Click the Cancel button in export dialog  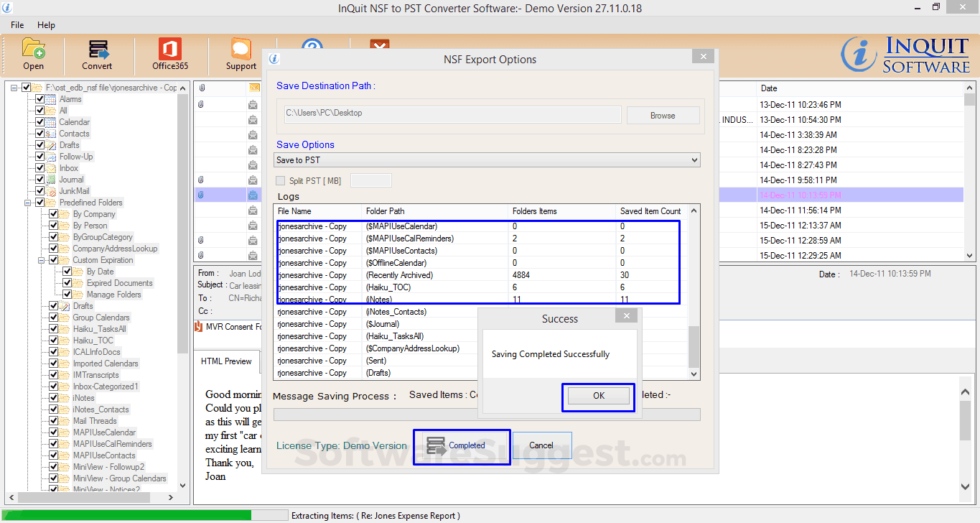(542, 445)
